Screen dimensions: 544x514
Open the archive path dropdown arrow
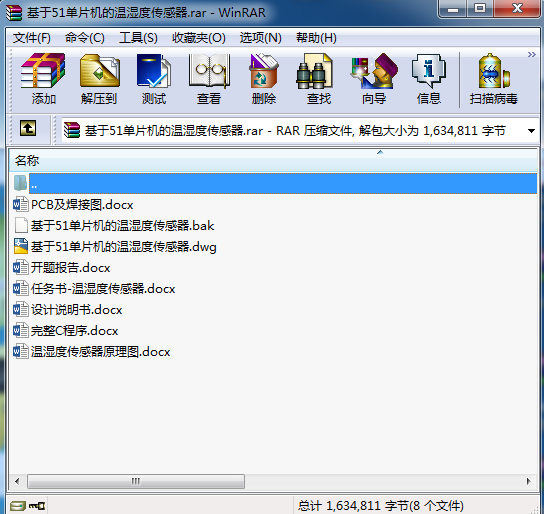pos(531,131)
